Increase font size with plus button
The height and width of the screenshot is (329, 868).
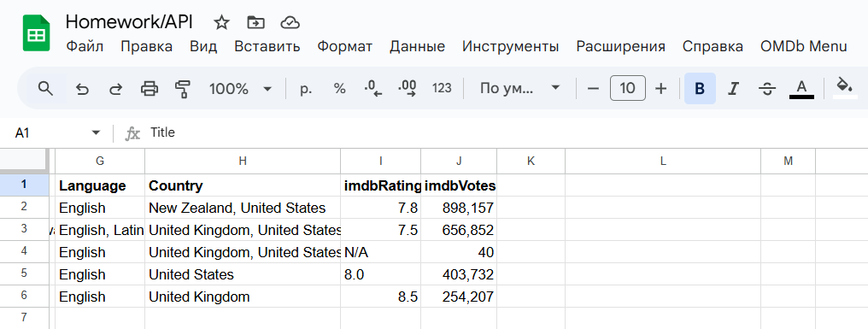pos(660,89)
